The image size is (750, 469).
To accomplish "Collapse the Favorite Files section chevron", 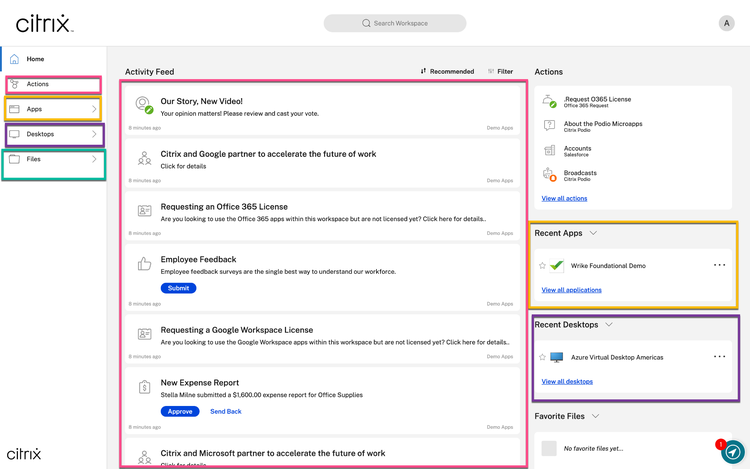I will (x=596, y=416).
